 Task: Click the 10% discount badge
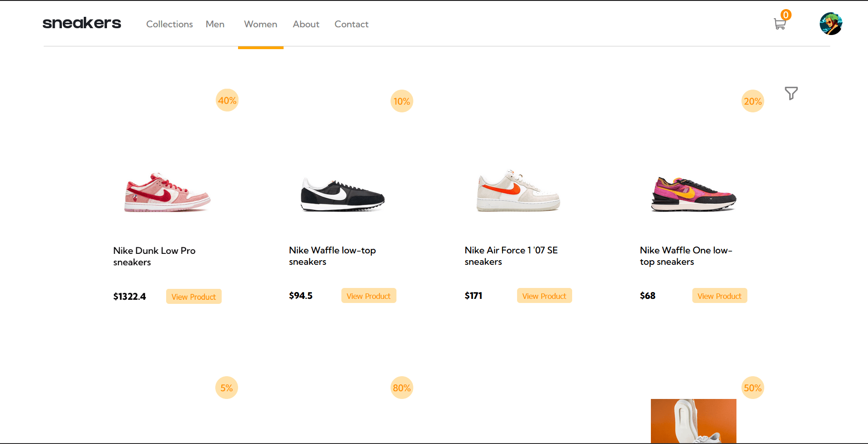coord(402,101)
